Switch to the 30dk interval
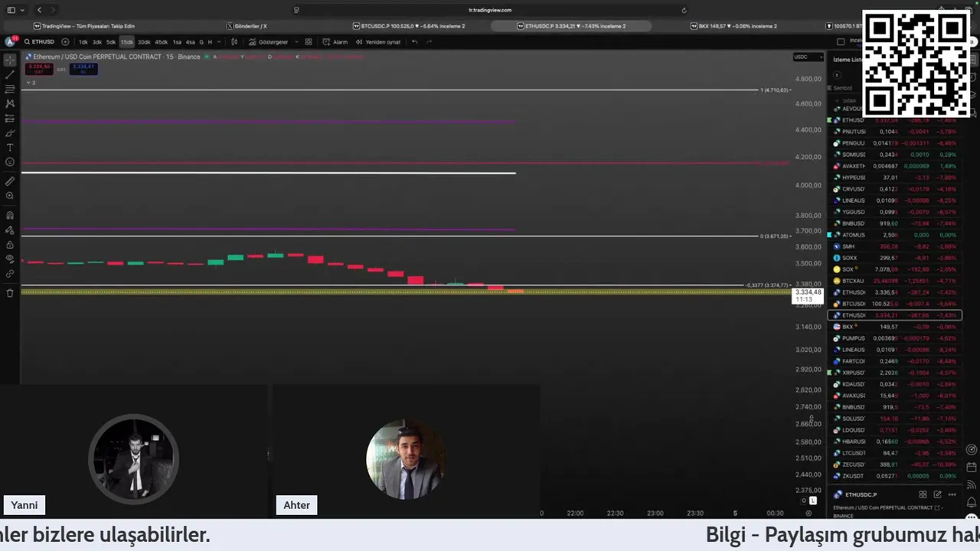 click(144, 41)
